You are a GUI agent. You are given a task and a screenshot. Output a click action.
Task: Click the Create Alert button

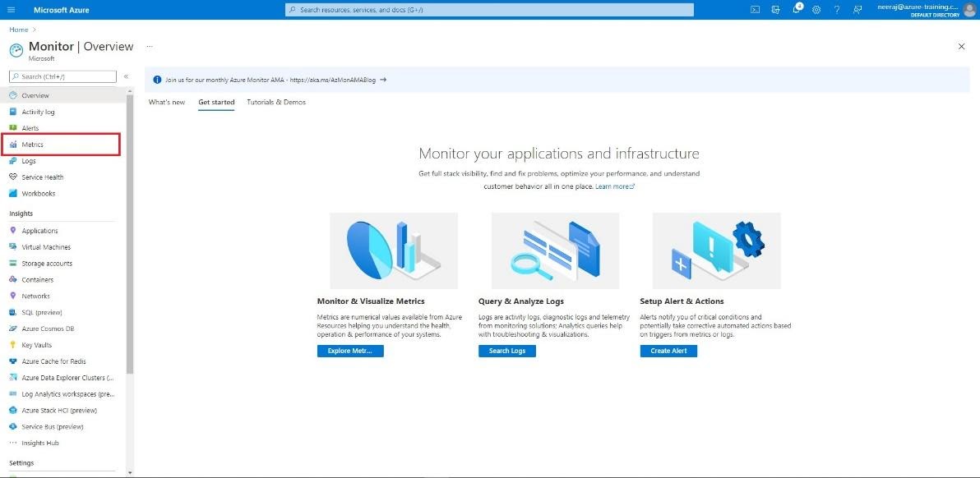pyautogui.click(x=668, y=351)
